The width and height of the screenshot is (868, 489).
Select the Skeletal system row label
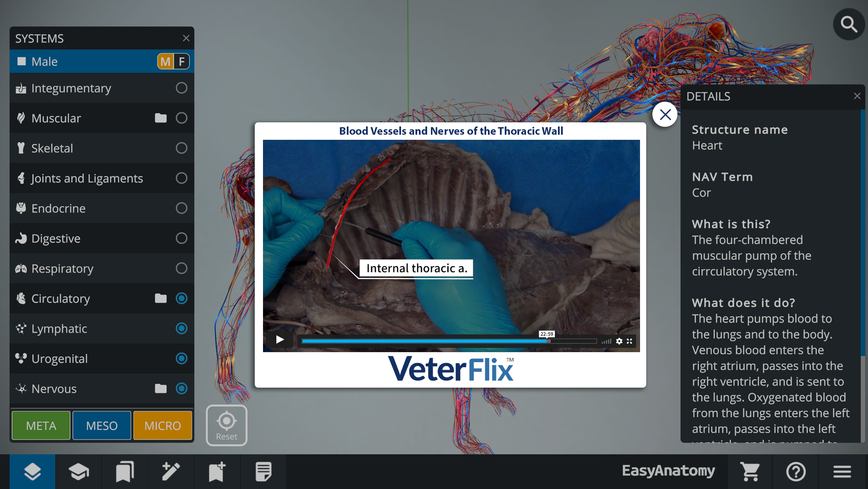pos(52,148)
